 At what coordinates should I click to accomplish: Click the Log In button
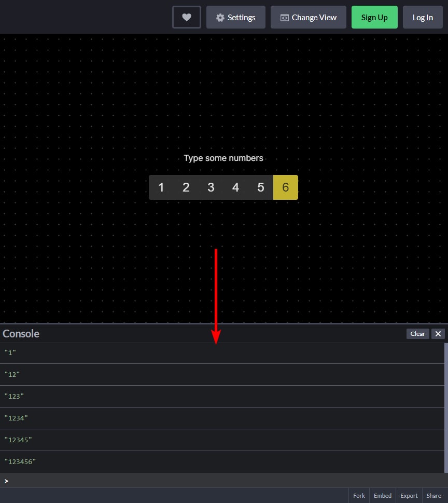click(423, 17)
